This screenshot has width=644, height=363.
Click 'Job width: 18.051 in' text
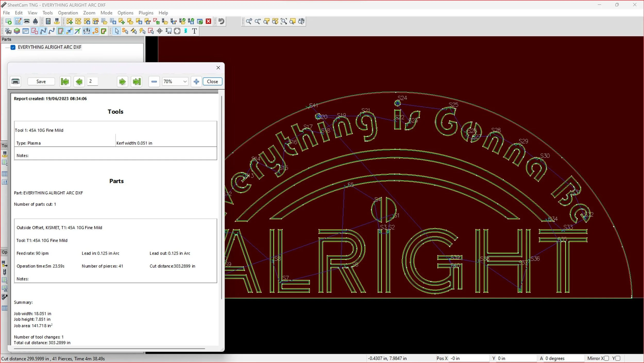click(32, 313)
